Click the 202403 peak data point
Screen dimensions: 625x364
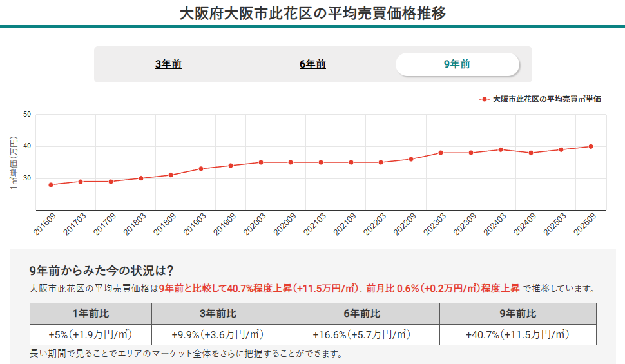coord(501,149)
